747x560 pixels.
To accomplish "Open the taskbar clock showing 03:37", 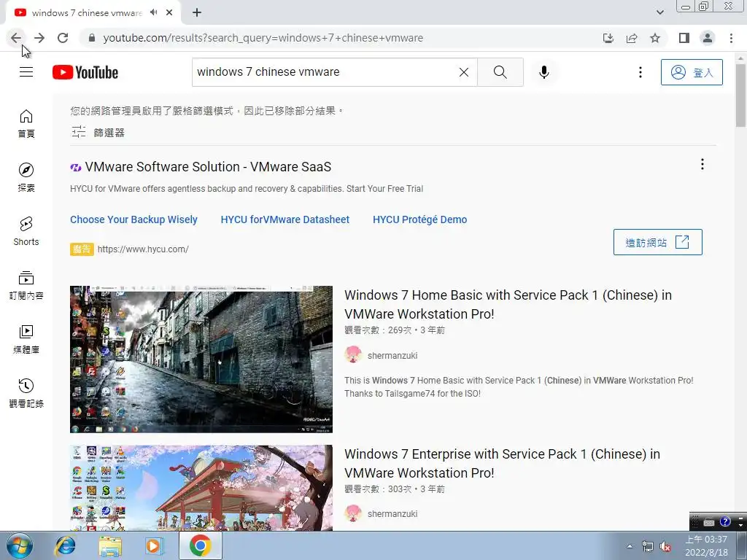I will click(706, 545).
